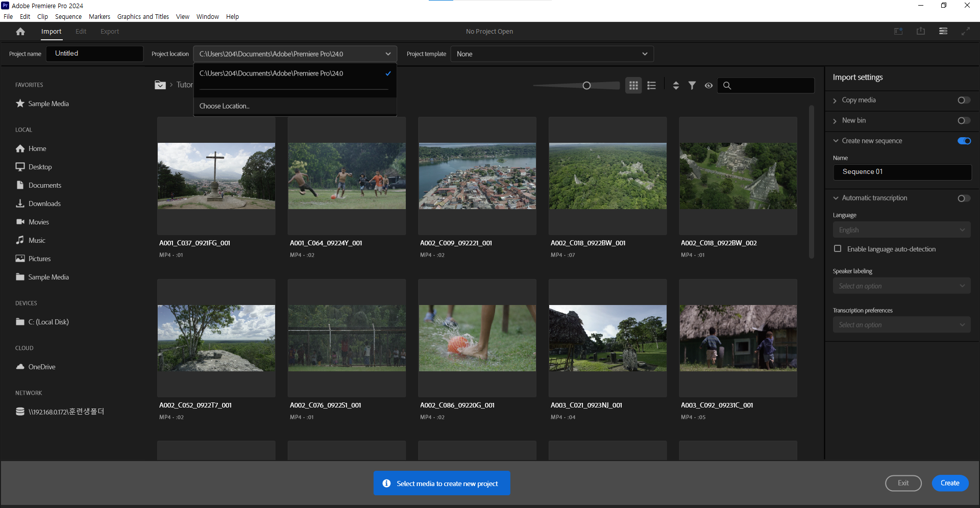
Task: Select the Export tab
Action: pos(110,32)
